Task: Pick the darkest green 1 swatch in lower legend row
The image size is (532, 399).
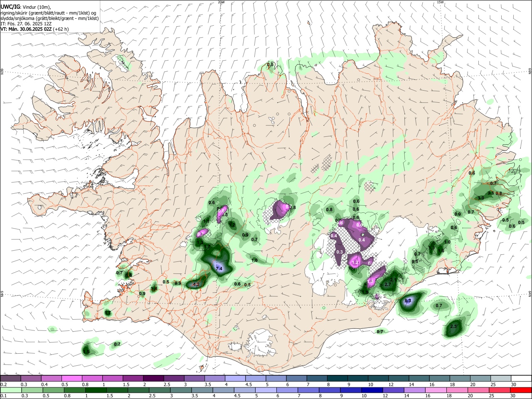Action: click(x=96, y=390)
